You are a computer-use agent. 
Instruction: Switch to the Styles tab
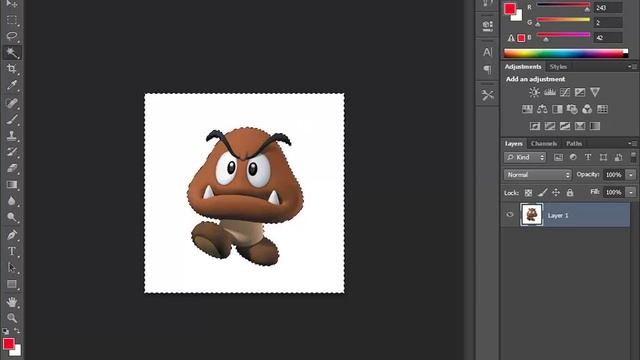pos(558,67)
